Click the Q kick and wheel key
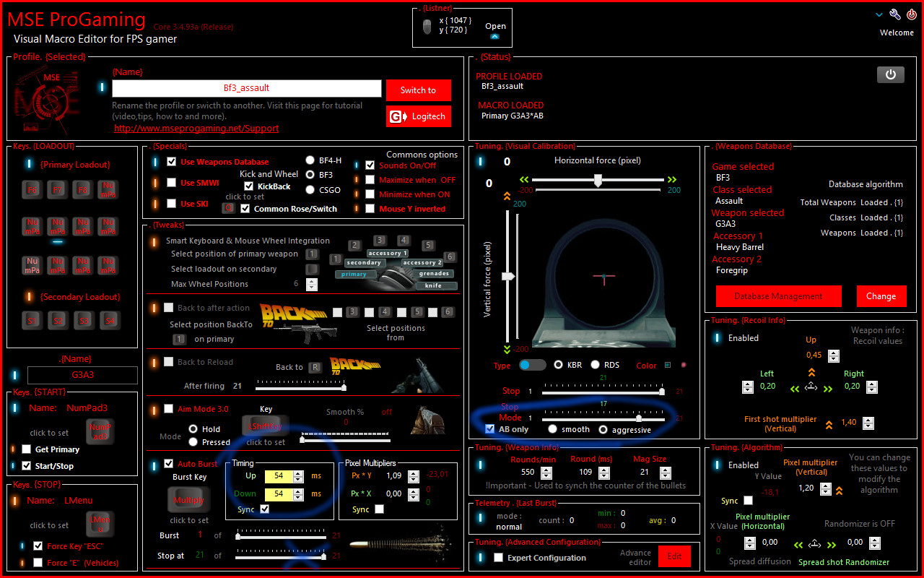Image resolution: width=924 pixels, height=578 pixels. click(x=228, y=208)
